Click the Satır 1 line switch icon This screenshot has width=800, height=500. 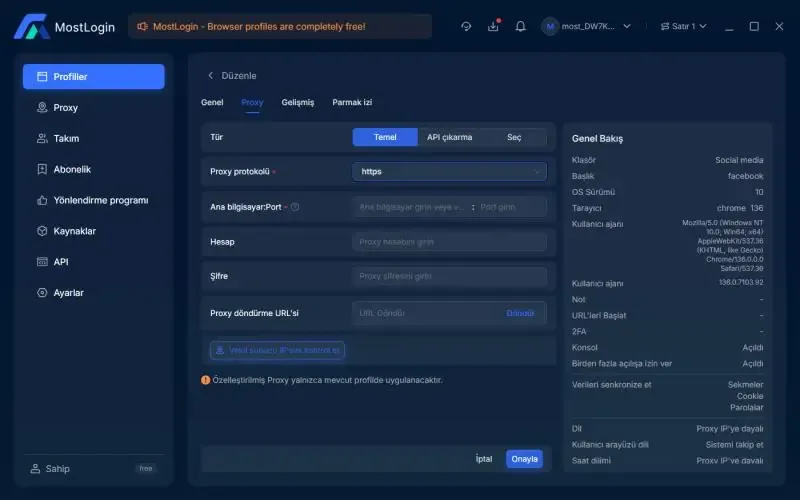pos(665,26)
